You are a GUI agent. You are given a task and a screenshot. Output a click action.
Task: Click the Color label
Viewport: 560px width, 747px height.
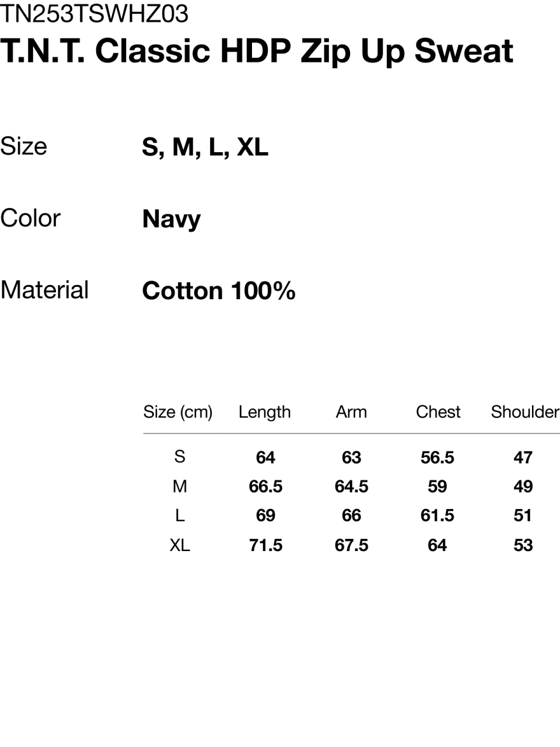coord(30,218)
